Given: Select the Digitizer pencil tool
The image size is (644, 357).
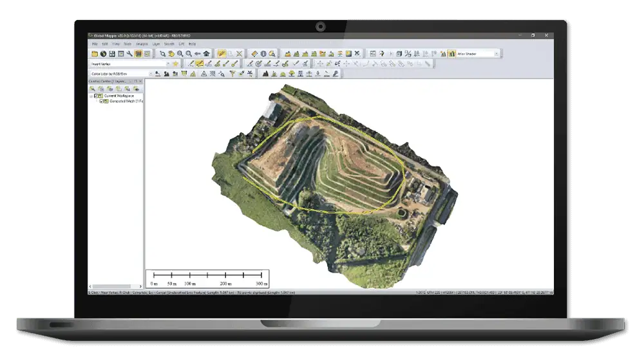Looking at the screenshot, I should [x=222, y=54].
